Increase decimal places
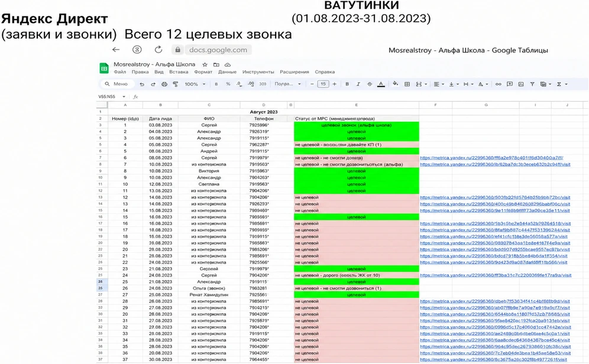 251,84
